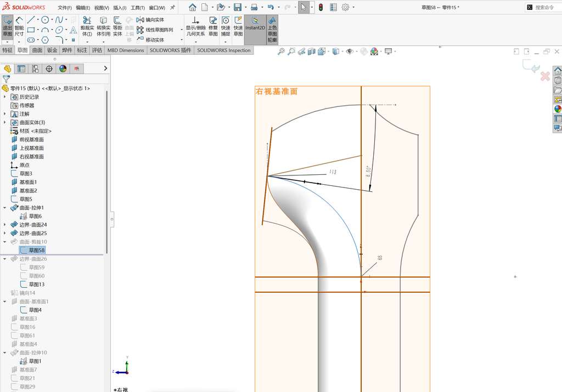Open the Options gear icon
This screenshot has height=392, width=562.
(x=345, y=7)
